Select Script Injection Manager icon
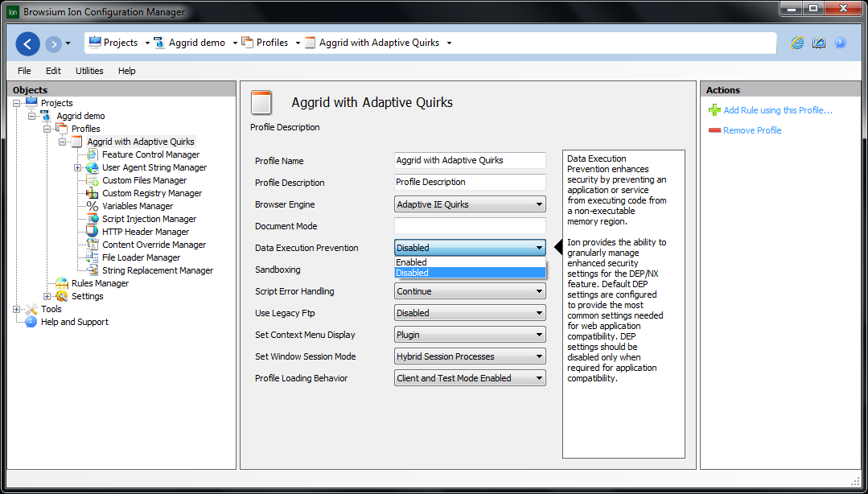Screen dimensions: 868x494 pos(92,219)
